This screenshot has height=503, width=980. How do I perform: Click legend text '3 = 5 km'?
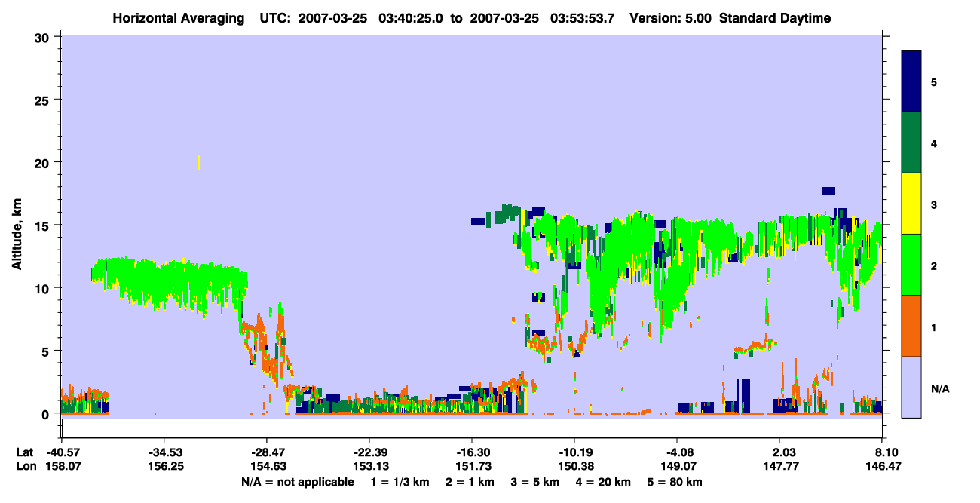click(537, 482)
